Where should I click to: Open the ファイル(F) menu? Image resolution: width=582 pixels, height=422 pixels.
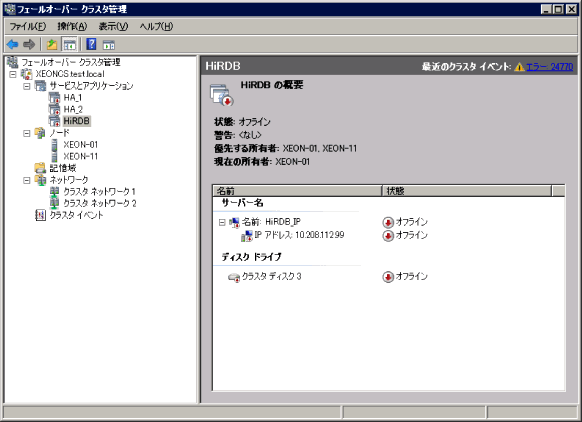[x=28, y=26]
